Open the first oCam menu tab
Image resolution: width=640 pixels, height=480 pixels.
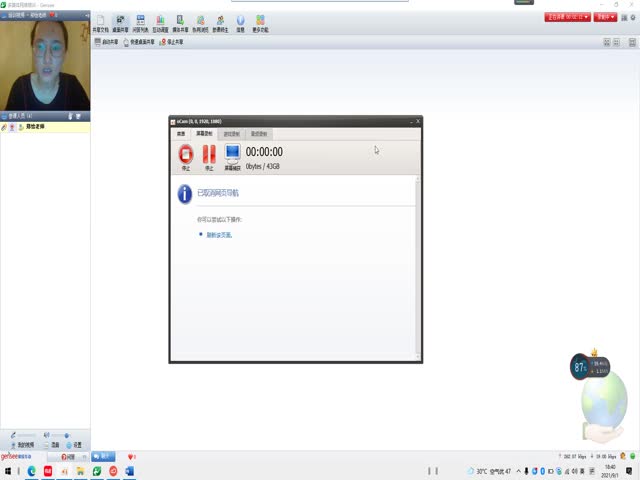pyautogui.click(x=181, y=133)
